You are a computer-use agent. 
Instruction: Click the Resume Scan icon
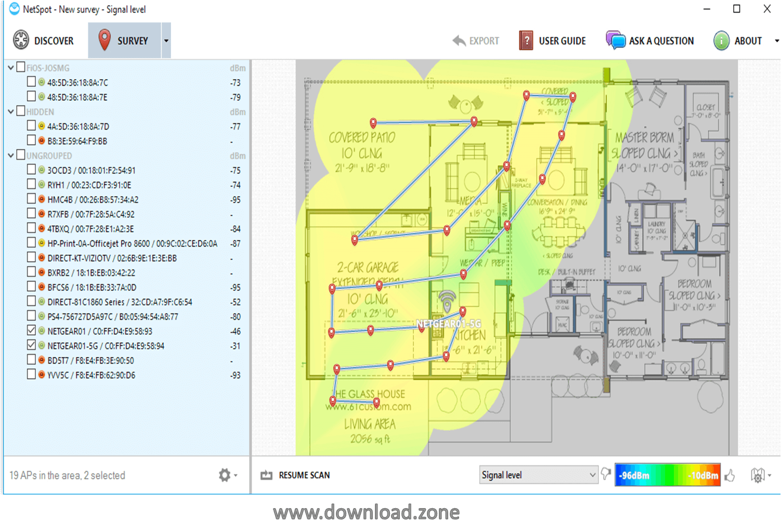point(267,475)
